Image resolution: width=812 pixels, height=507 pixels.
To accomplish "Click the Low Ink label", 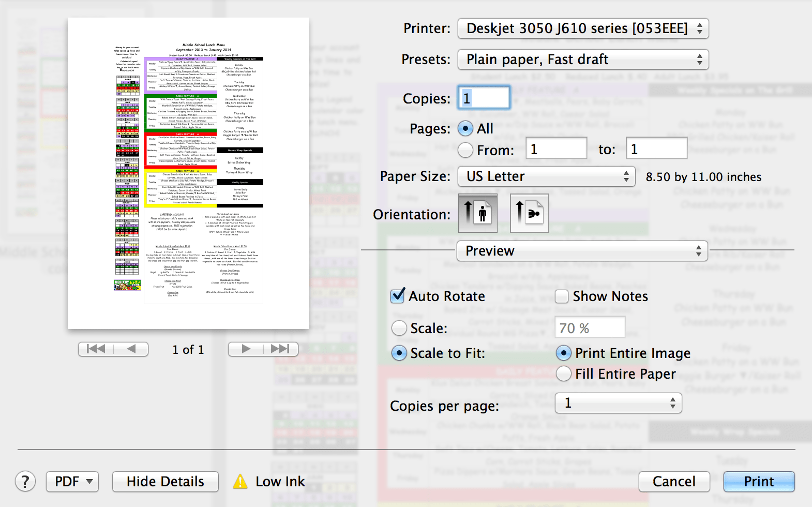I will point(280,482).
